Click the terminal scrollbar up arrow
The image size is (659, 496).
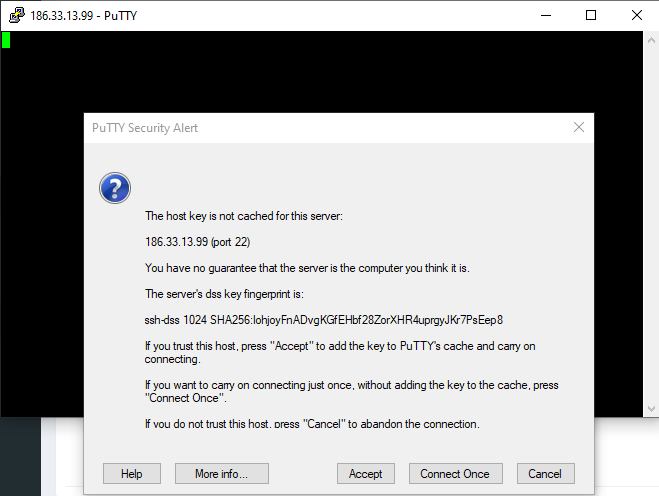point(651,41)
